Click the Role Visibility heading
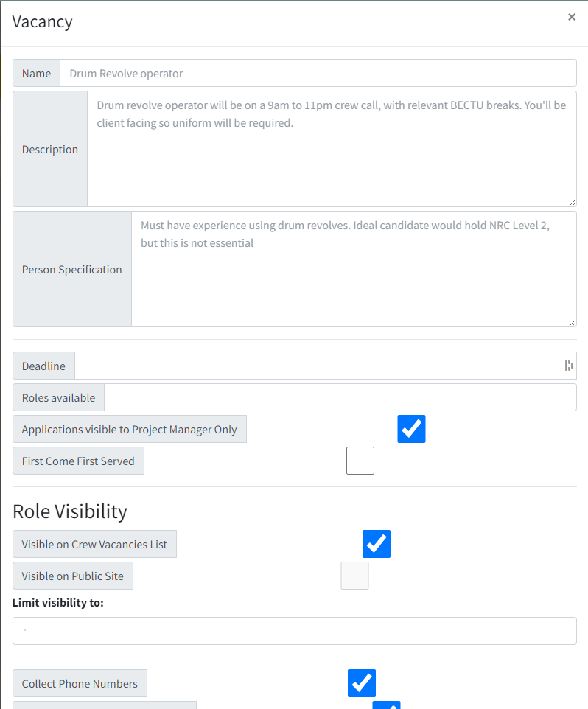Viewport: 588px width, 709px height. tap(69, 511)
